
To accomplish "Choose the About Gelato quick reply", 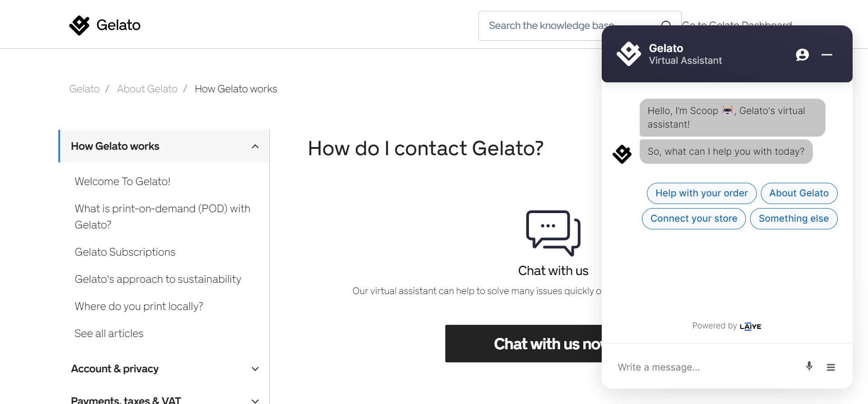I will pyautogui.click(x=799, y=193).
